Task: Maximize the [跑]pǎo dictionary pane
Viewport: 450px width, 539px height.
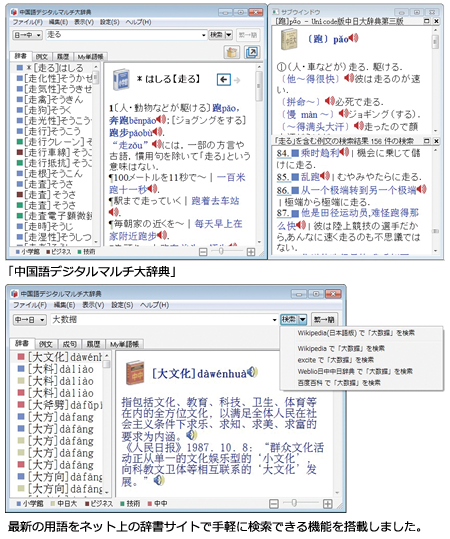Action: tap(427, 21)
